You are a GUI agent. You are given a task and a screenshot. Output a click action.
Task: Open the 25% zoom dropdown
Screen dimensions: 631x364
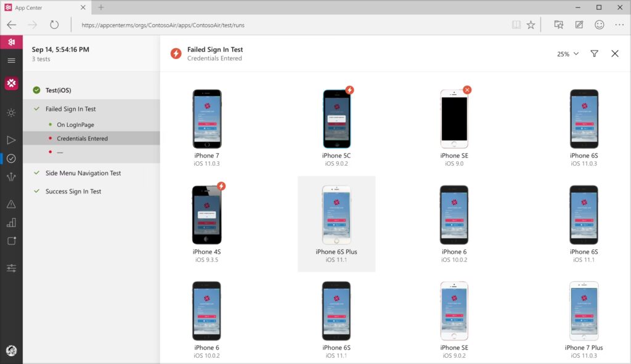point(568,54)
